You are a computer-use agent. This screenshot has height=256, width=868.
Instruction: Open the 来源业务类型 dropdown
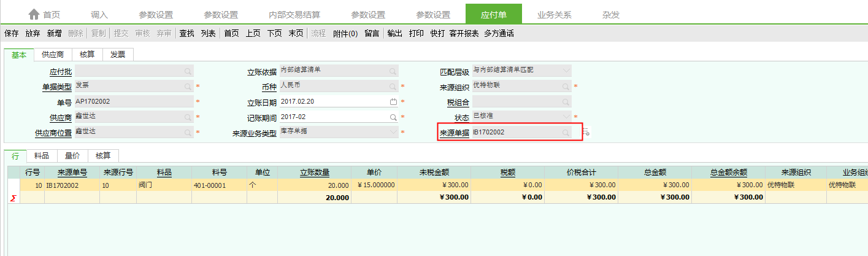393,132
